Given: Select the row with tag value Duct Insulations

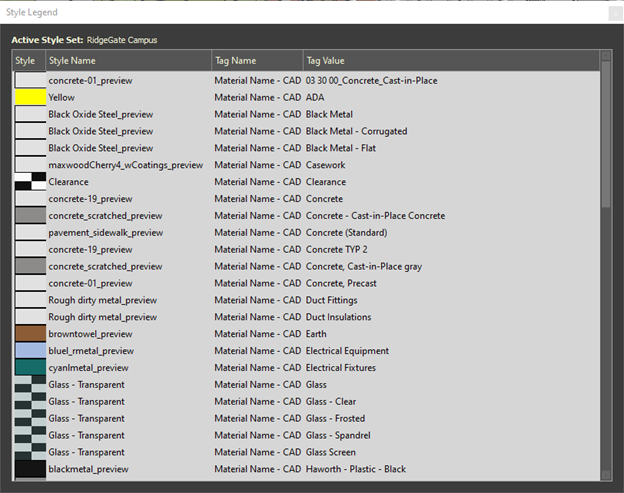Looking at the screenshot, I should [x=306, y=317].
